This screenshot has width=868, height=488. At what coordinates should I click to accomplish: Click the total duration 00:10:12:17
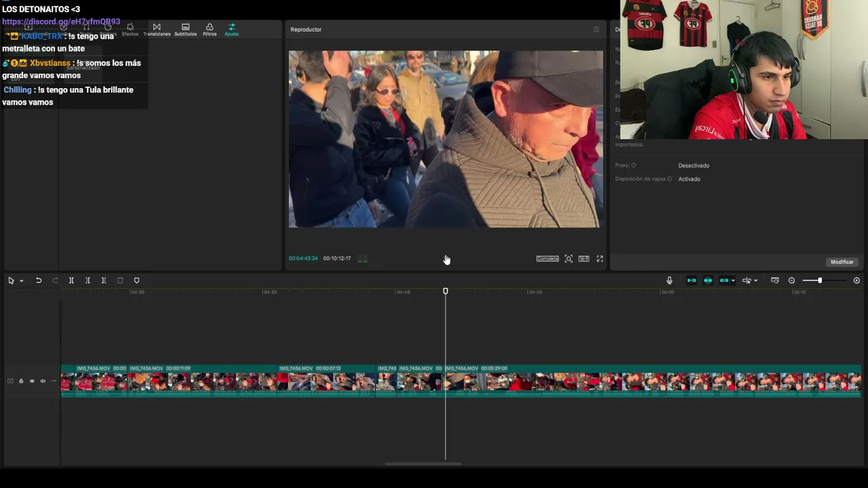pos(337,258)
